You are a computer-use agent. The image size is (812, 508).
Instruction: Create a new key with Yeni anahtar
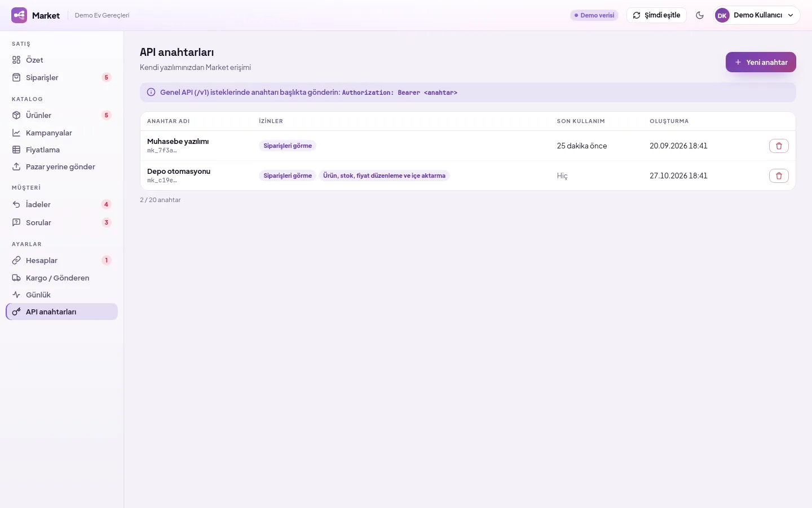click(761, 62)
